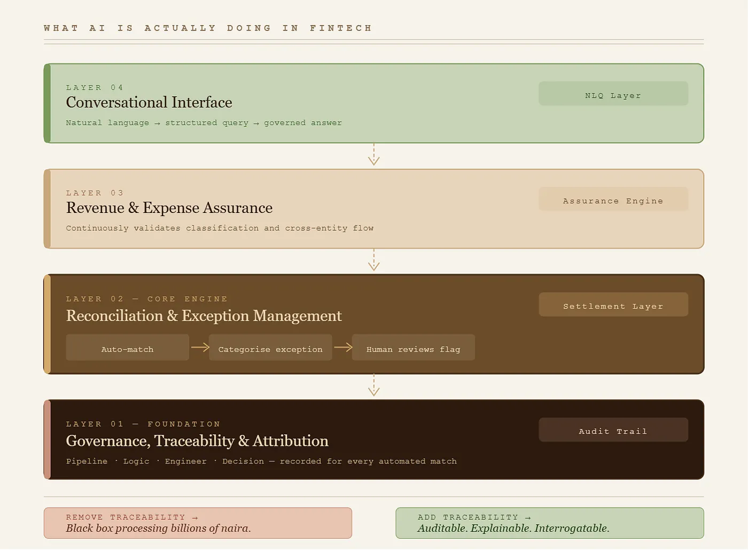748x560 pixels.
Task: Click the Remove Traceability box
Action: coord(198,523)
